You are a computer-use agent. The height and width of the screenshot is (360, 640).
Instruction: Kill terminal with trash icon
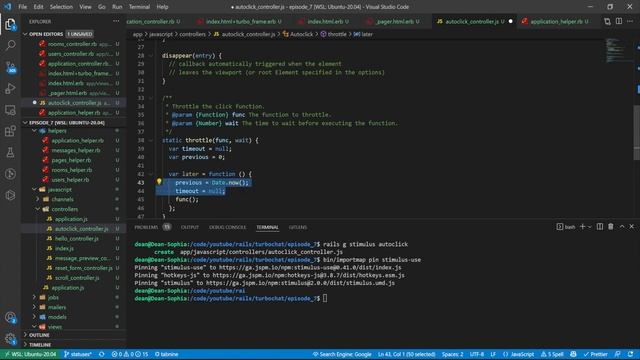[611, 227]
